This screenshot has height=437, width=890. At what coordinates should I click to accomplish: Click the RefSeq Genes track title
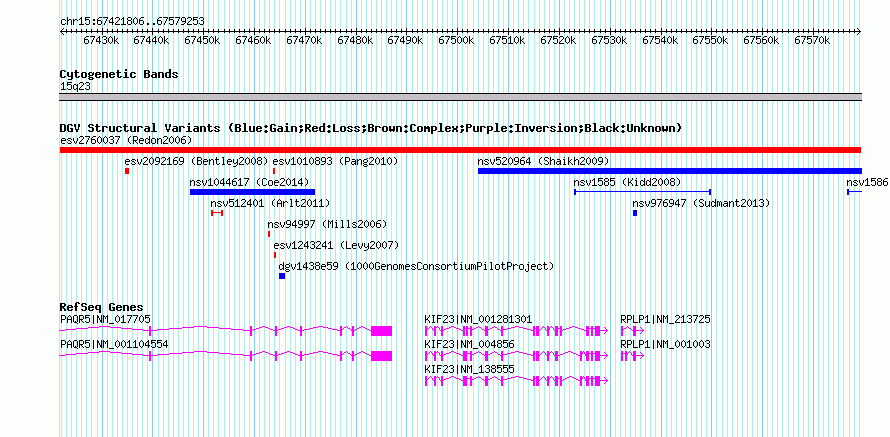[x=102, y=308]
